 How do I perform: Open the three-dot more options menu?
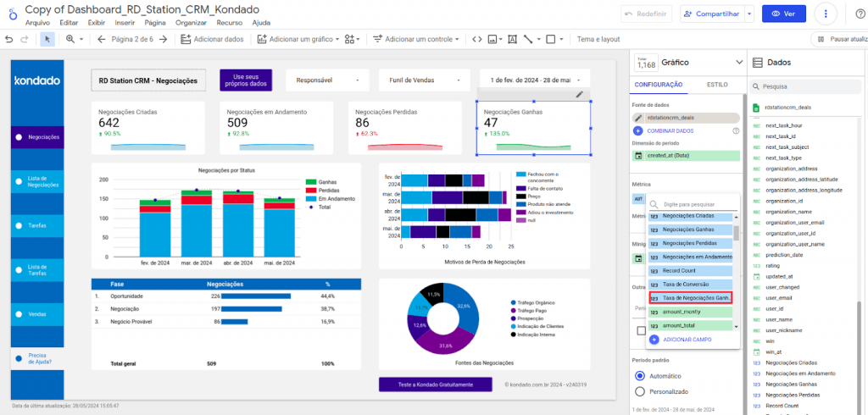pos(826,14)
